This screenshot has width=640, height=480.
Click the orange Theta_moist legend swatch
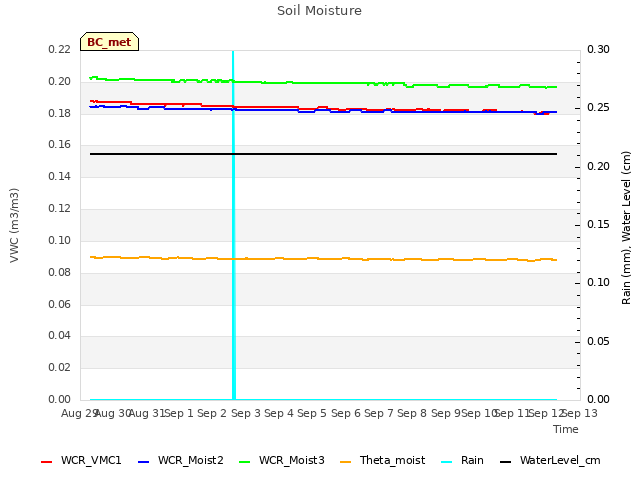[x=345, y=462]
